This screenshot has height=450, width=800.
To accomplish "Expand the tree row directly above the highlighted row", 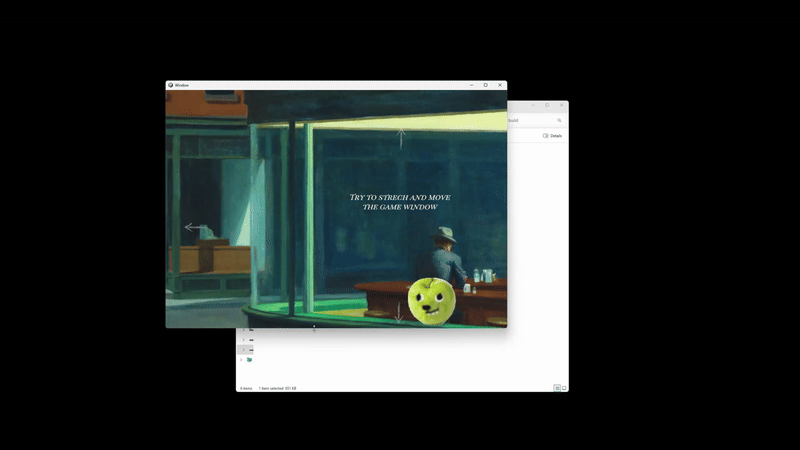I will click(x=243, y=340).
